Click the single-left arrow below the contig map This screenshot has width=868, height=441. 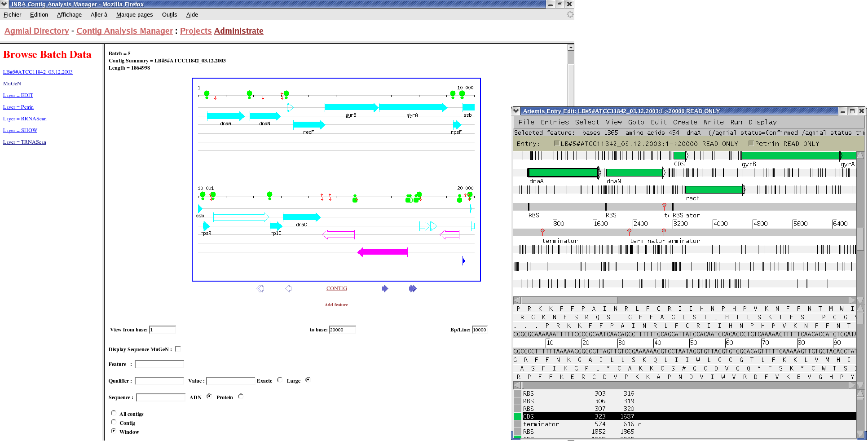coord(288,289)
